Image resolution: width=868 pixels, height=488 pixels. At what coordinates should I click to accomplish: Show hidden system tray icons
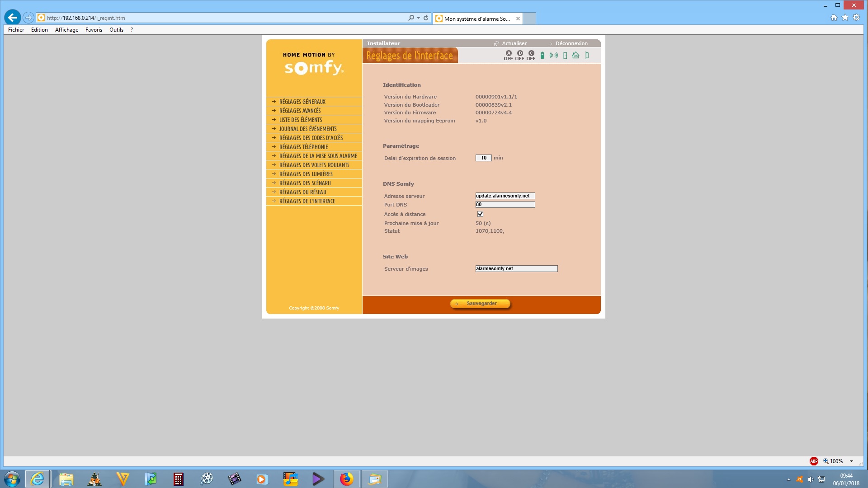pos(788,479)
